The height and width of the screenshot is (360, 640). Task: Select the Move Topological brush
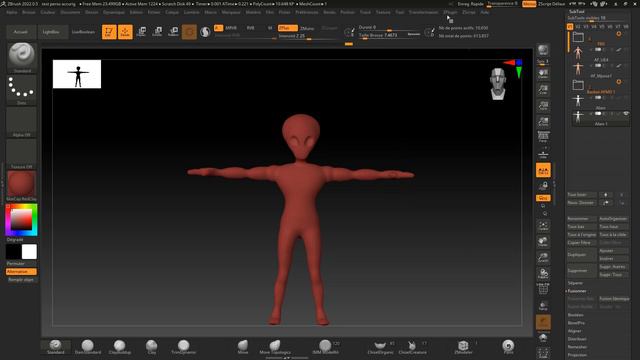(x=275, y=347)
